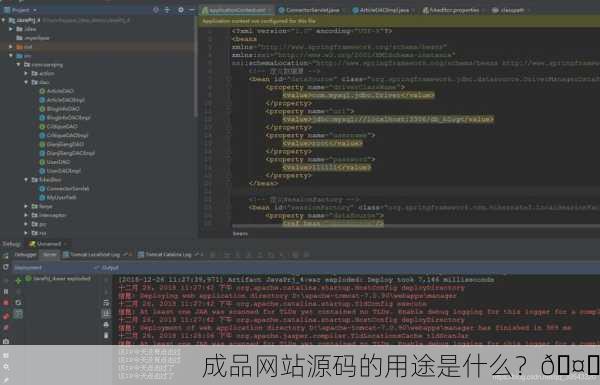Open Project panel settings gear
600x385 pixels.
(181, 10)
